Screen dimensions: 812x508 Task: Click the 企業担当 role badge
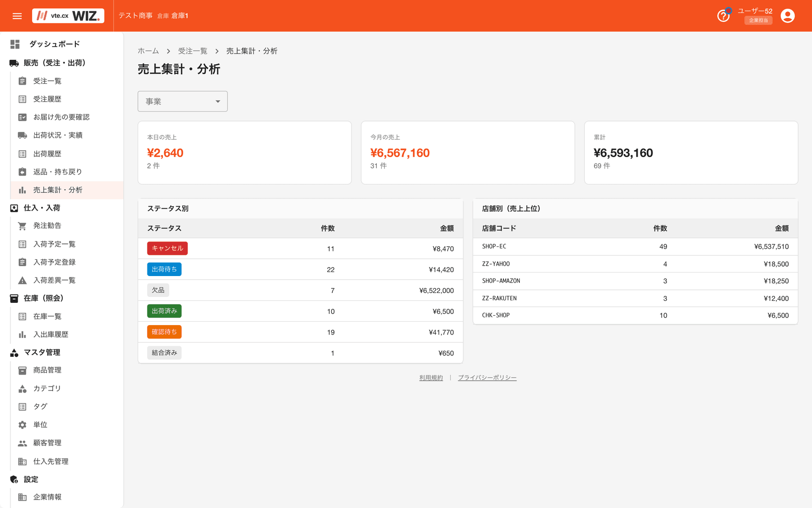coord(758,20)
